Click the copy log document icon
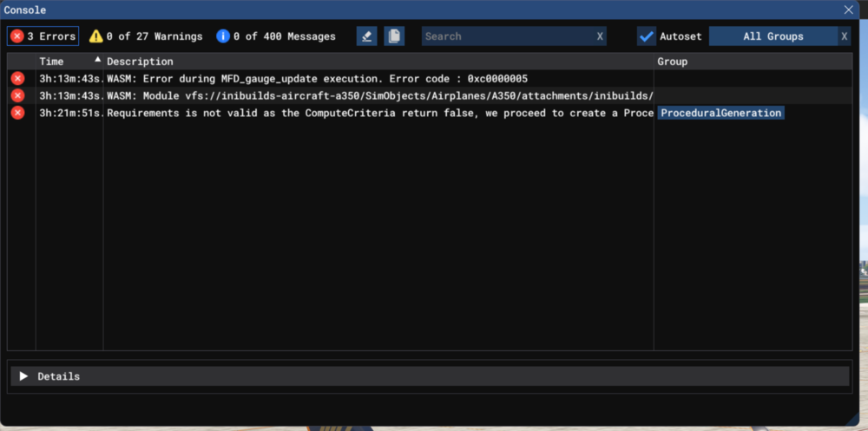The width and height of the screenshot is (868, 431). 394,36
